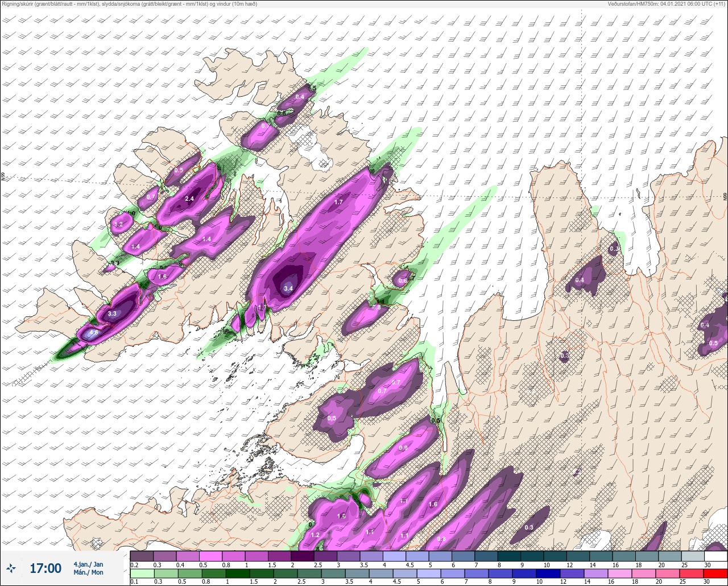Screen dimensions: 728x586
Task: Click the 17:00 forecast time label
Action: (45, 568)
